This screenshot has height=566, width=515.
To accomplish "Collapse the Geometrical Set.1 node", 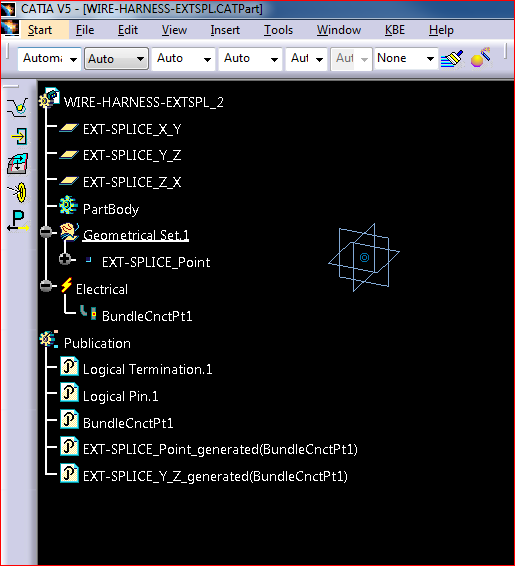I will 46,232.
